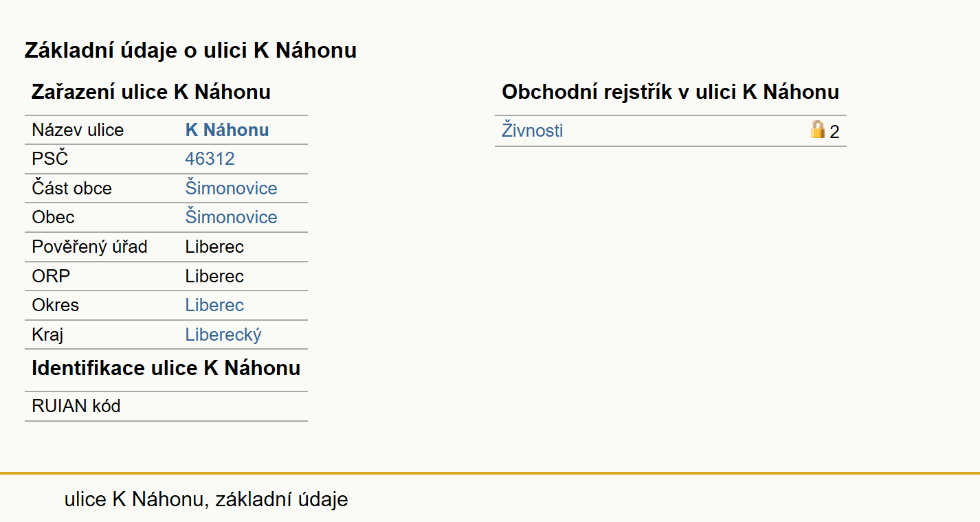Screen dimensions: 980x522
Task: Click the PSČ row label
Action: click(x=50, y=159)
